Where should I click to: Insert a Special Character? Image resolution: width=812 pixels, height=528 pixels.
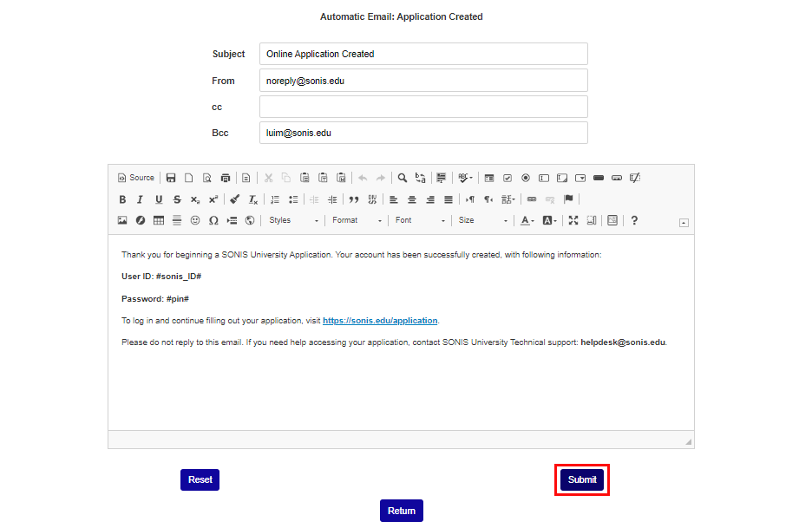(x=213, y=219)
